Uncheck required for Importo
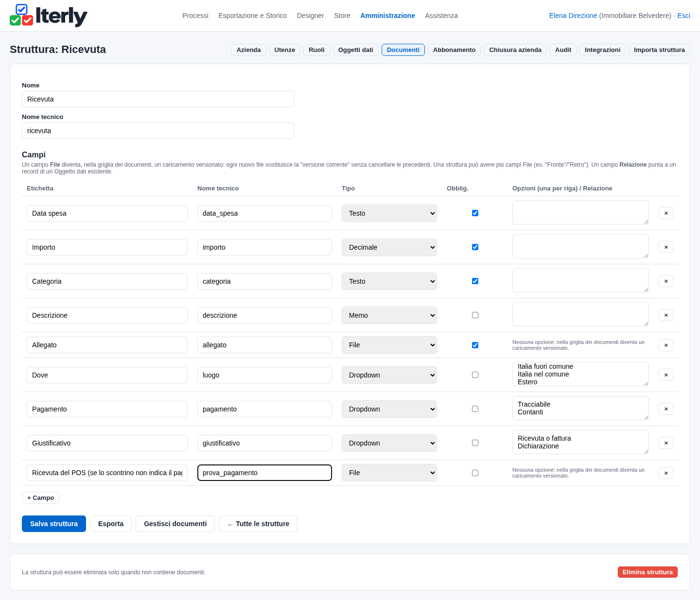The height and width of the screenshot is (600, 700). coord(475,247)
